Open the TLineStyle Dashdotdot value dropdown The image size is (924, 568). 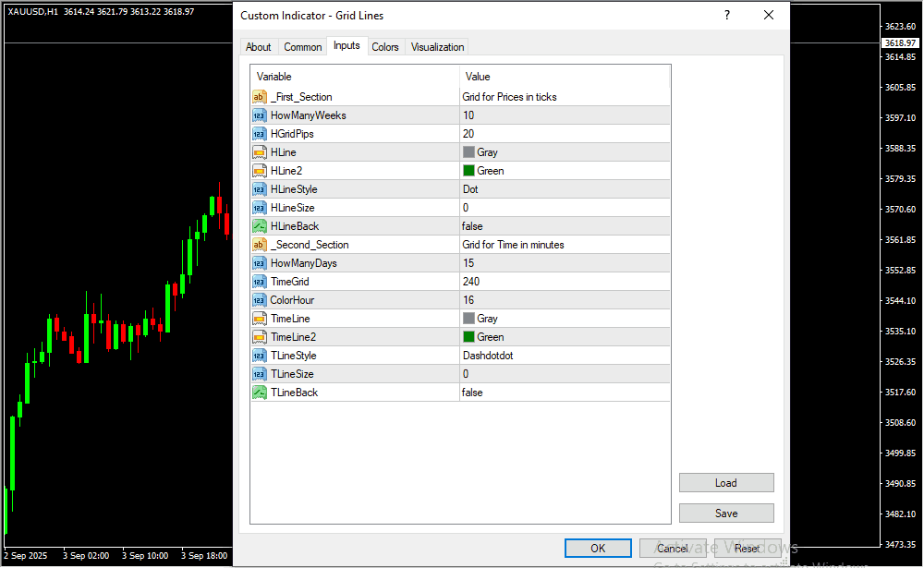[x=564, y=356]
